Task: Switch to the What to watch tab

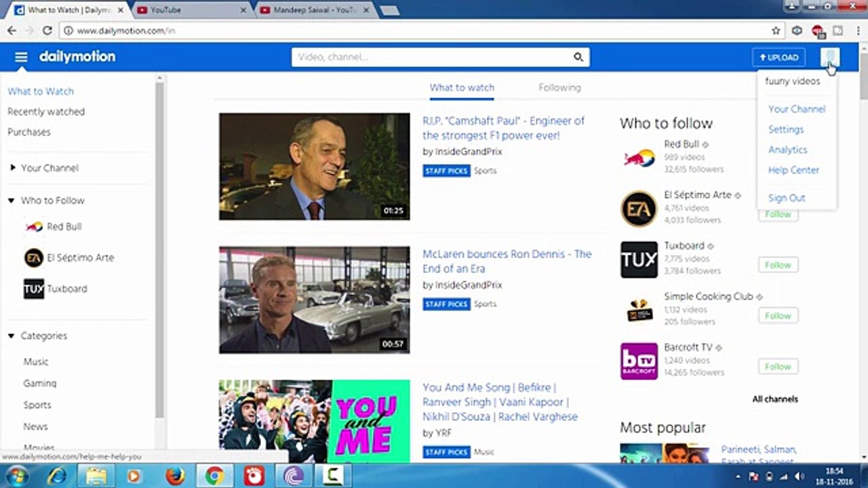Action: 462,87
